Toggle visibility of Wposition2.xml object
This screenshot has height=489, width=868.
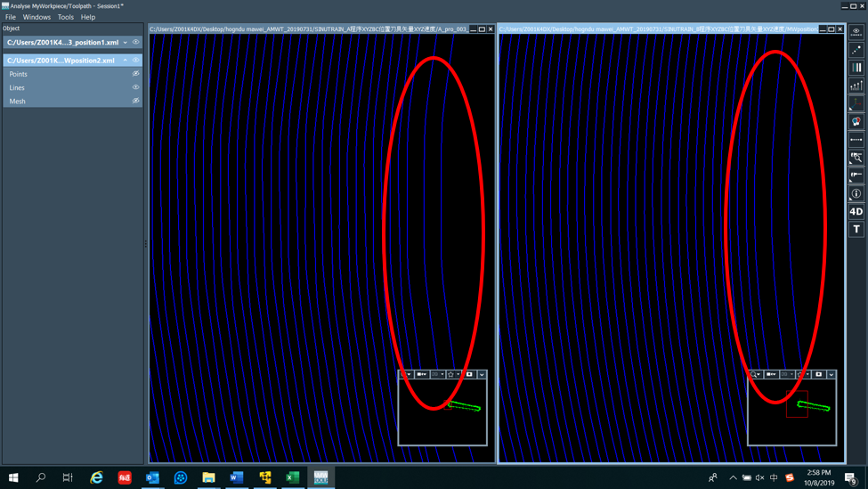(135, 60)
